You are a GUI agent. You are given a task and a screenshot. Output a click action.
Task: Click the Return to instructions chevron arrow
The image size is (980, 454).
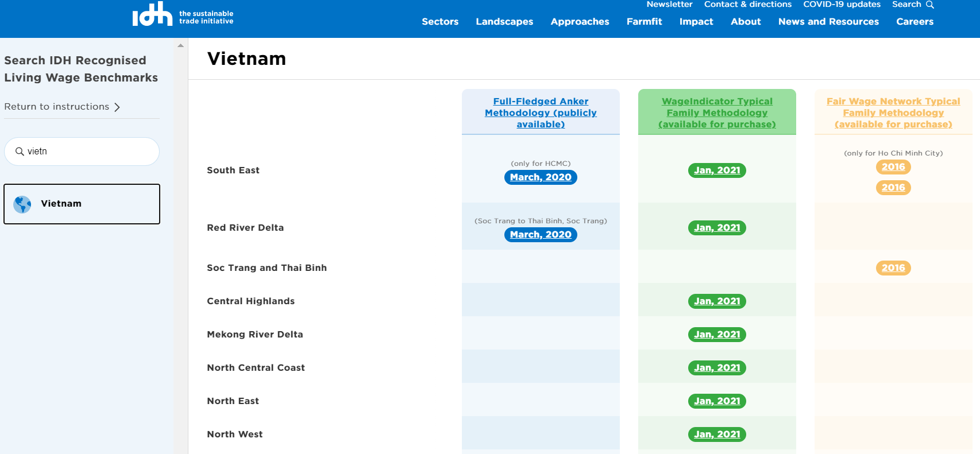[x=117, y=107]
